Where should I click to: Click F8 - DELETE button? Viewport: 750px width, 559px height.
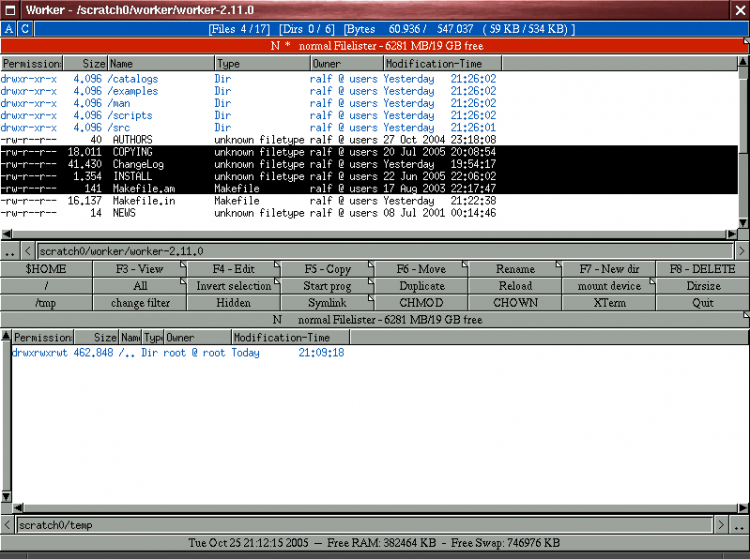pos(702,269)
